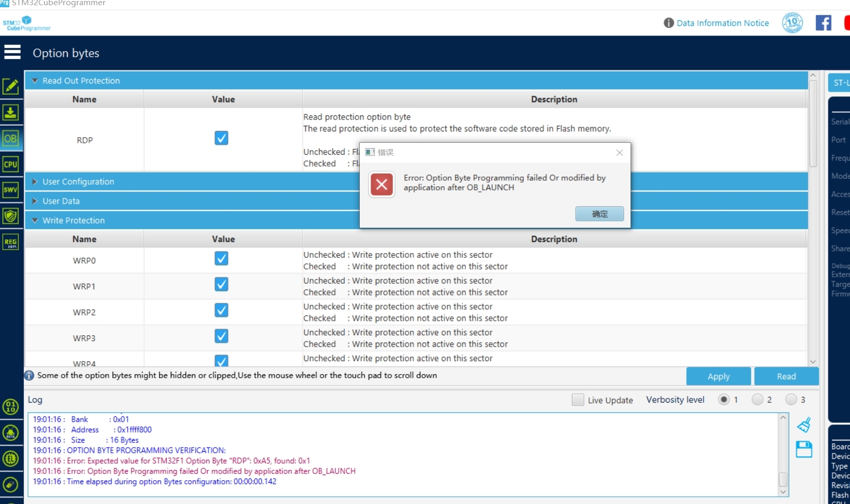
Task: Confirm the error dialog with 确定
Action: [x=599, y=214]
